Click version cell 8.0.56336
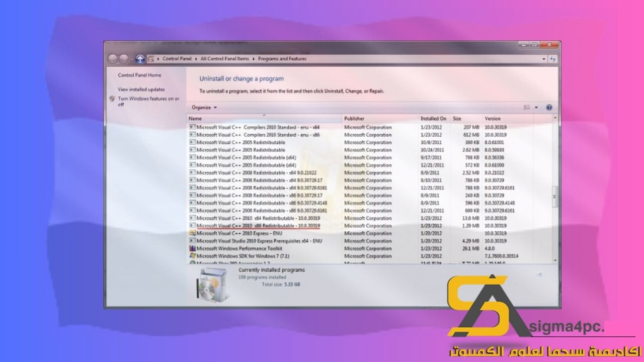The image size is (644, 362). (x=494, y=157)
